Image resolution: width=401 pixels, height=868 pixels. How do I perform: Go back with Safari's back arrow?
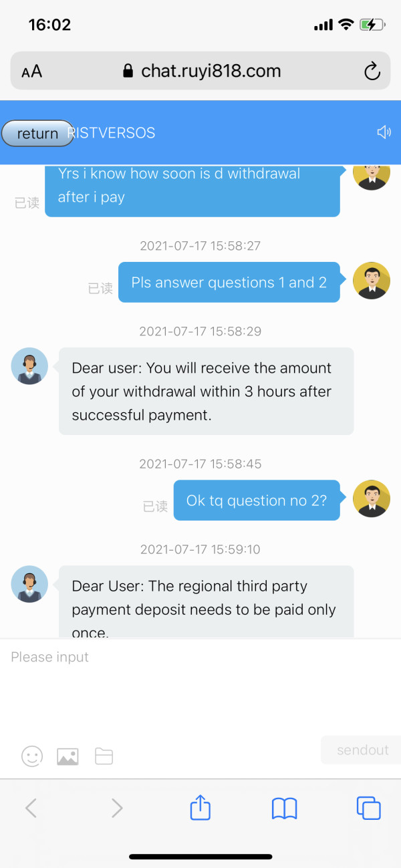[31, 809]
